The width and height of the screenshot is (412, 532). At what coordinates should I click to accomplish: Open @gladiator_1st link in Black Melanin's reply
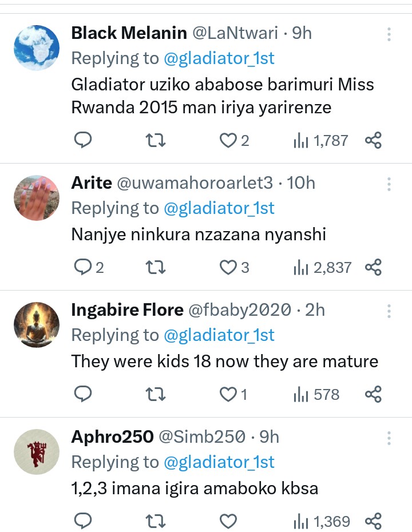[x=219, y=58]
